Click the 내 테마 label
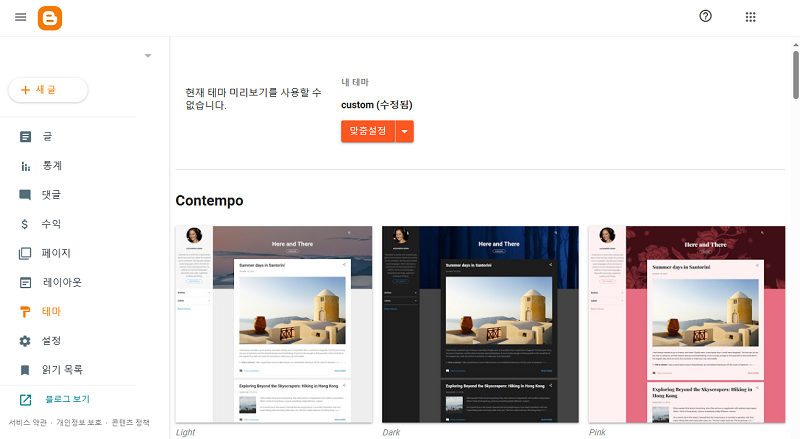The height and width of the screenshot is (439, 800). tap(355, 82)
